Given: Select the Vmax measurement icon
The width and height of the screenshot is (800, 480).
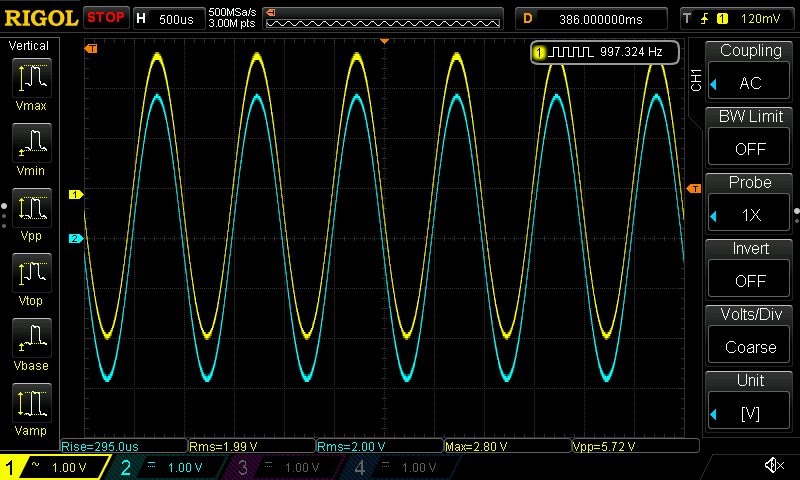Looking at the screenshot, I should click(x=32, y=78).
